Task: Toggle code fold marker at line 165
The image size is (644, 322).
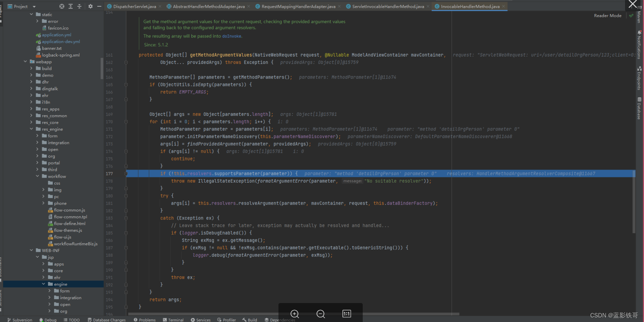Action: click(126, 85)
